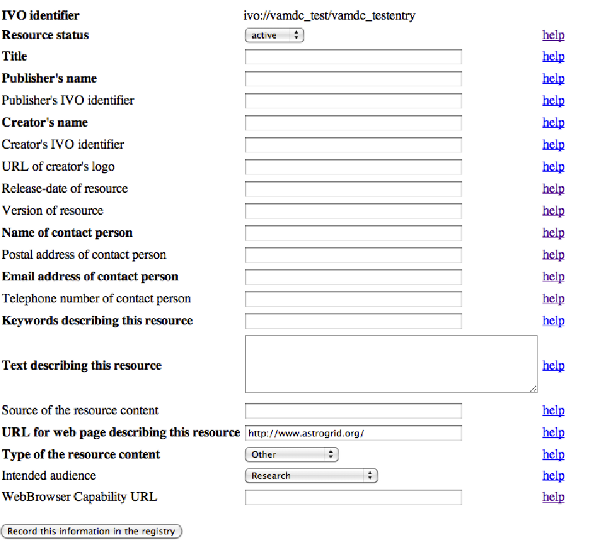
Task: Open help for Keywords describing this resource
Action: [553, 321]
